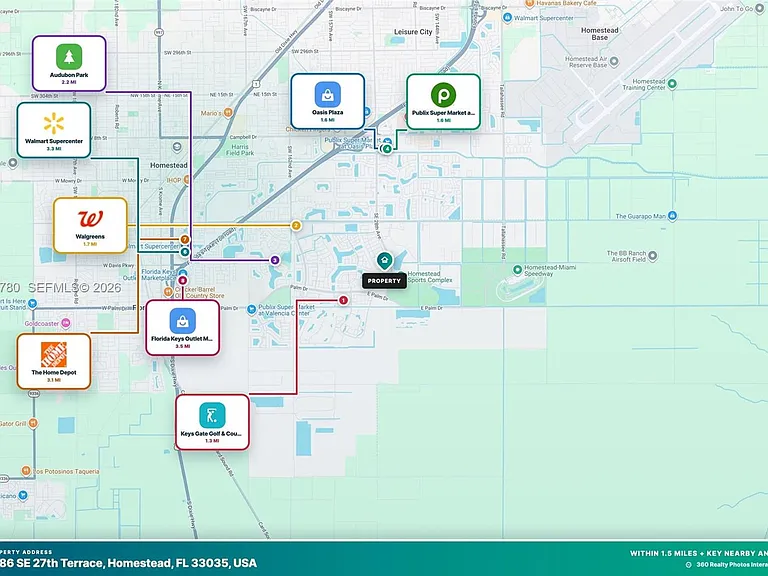768x576 pixels.
Task: Click the Homestead-Miami Speedway map pin
Action: point(517,270)
